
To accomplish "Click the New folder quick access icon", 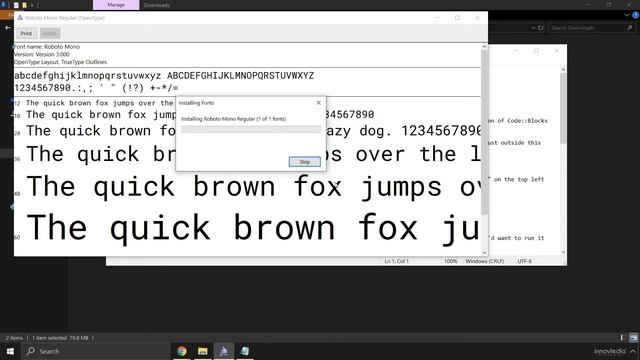I will coord(24,5).
